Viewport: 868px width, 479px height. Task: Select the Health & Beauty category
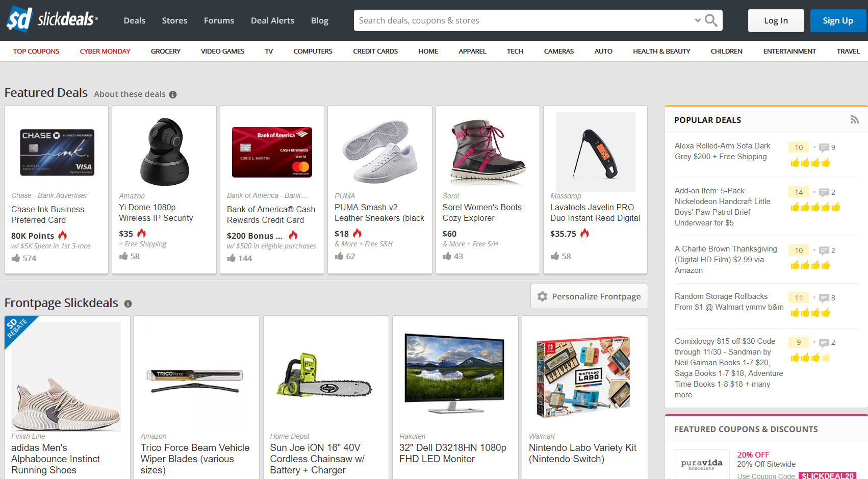[661, 51]
